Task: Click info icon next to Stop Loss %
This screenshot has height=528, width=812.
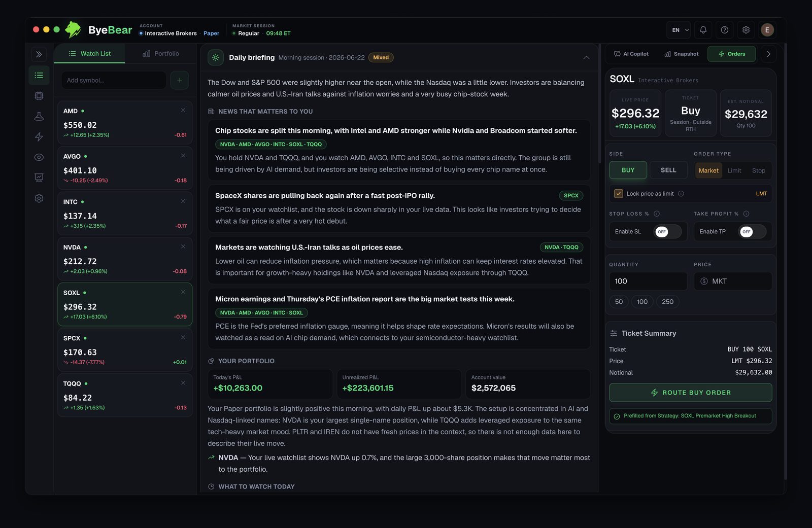Action: tap(657, 214)
